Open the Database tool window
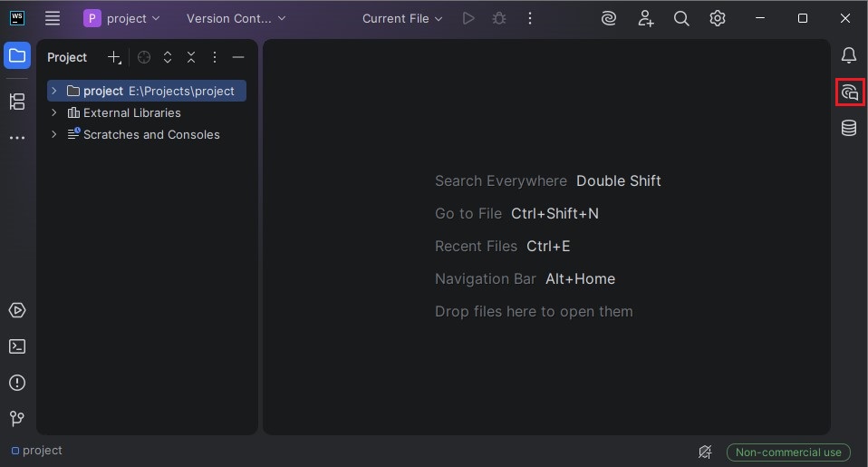Image resolution: width=868 pixels, height=467 pixels. (x=849, y=129)
